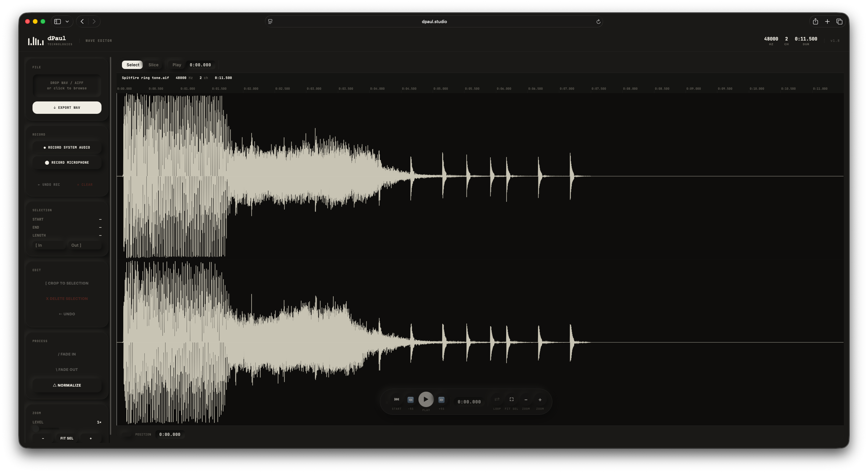The image size is (868, 473).
Task: Click timeline ruler mark 0:02.000
Action: click(251, 89)
